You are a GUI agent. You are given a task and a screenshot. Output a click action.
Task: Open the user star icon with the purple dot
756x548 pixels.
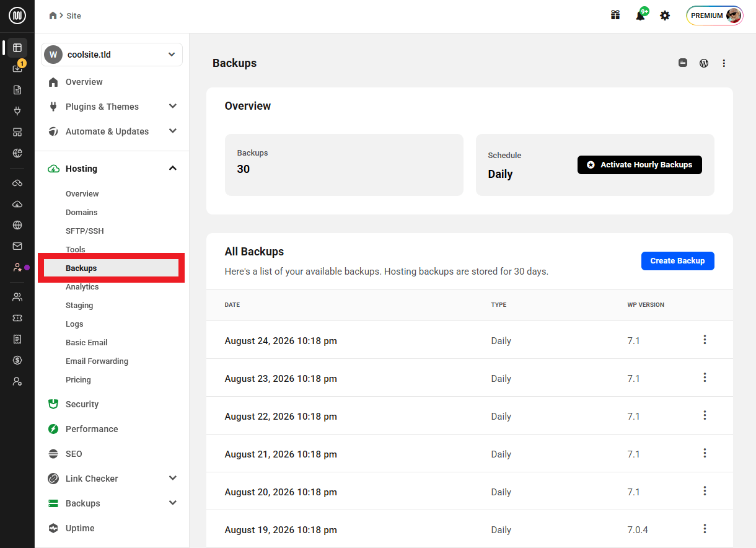pyautogui.click(x=17, y=267)
